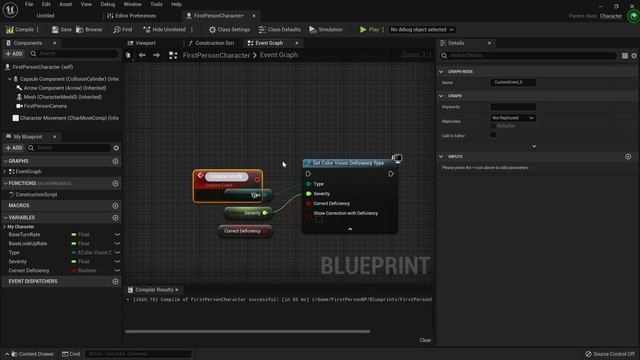Toggle visibility of BaseTurnRate variable
640x360 pixels.
click(x=117, y=234)
